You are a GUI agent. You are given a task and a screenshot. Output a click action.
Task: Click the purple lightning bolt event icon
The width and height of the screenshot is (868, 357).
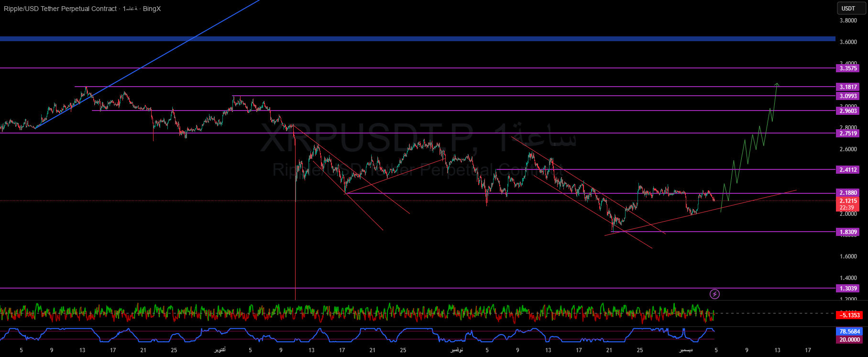(x=714, y=294)
